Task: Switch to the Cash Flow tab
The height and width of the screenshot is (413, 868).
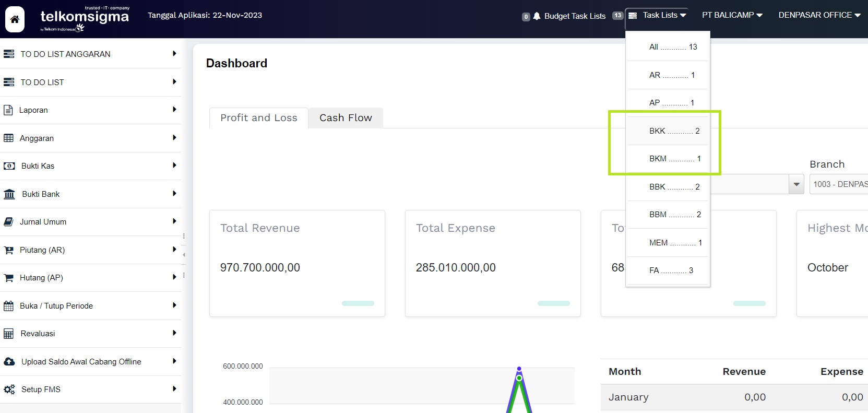Action: [x=346, y=118]
